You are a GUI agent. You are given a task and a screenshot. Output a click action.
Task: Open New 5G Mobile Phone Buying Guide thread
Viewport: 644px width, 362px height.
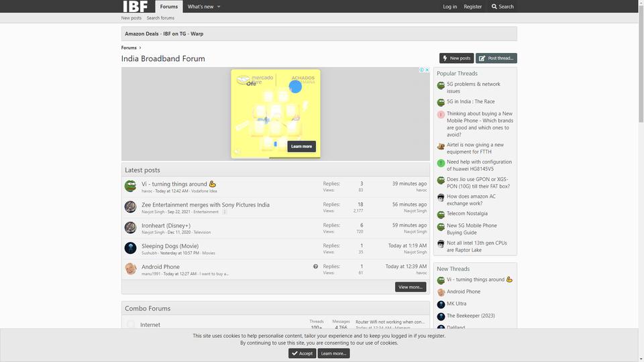tap(472, 229)
